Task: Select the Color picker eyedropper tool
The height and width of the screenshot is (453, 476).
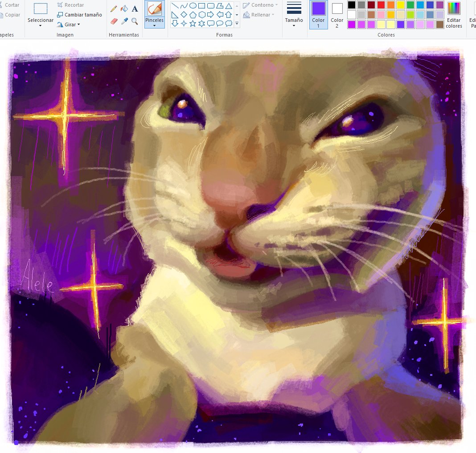Action: point(124,21)
